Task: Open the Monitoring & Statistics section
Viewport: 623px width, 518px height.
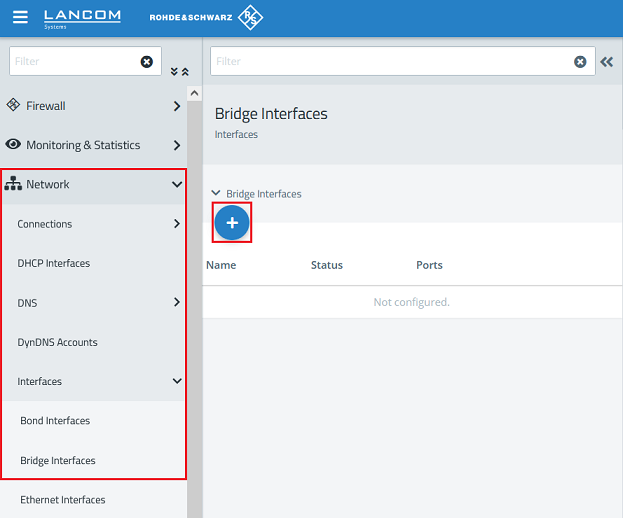Action: click(93, 145)
